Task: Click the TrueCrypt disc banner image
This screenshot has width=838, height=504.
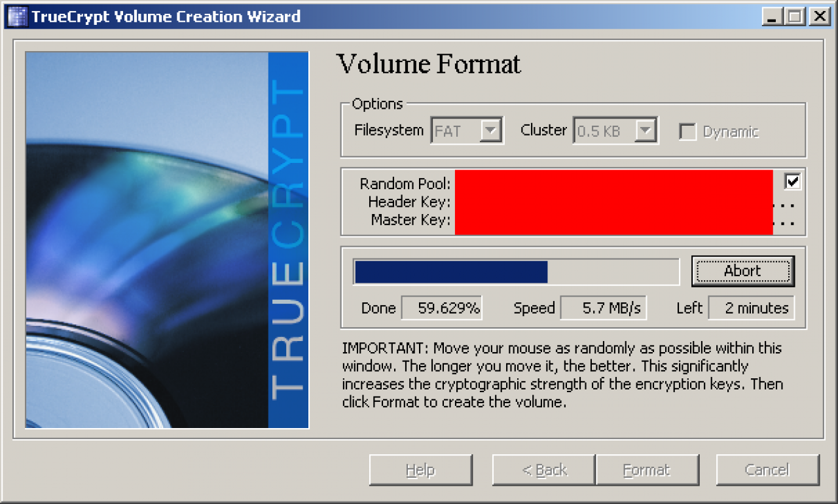Action: pyautogui.click(x=167, y=240)
